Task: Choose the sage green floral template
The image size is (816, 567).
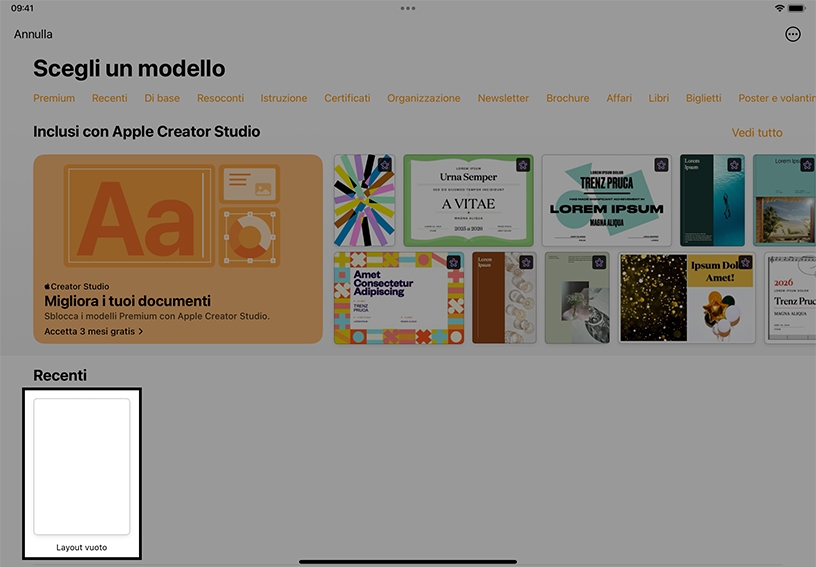Action: coord(577,298)
